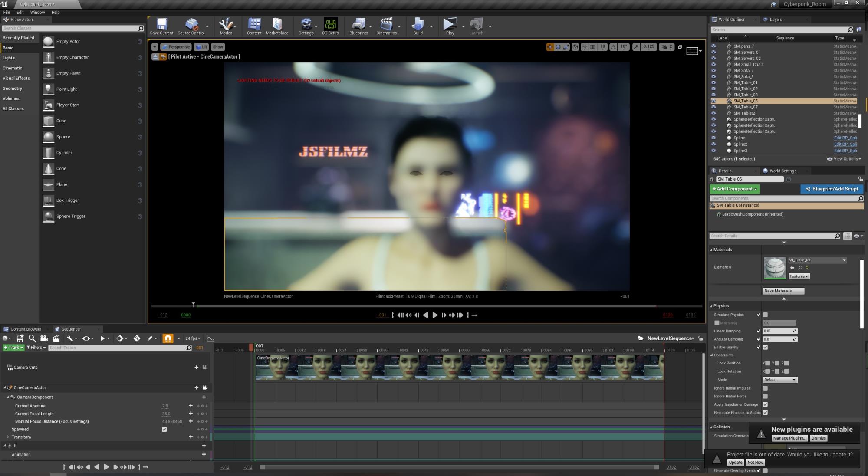The width and height of the screenshot is (868, 476).
Task: Open the Edit menu
Action: click(20, 12)
